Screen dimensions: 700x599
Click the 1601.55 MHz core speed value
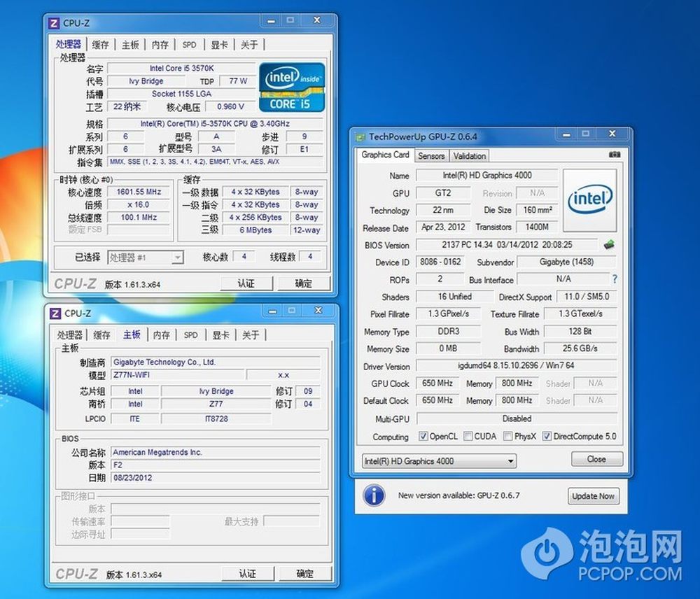[139, 192]
